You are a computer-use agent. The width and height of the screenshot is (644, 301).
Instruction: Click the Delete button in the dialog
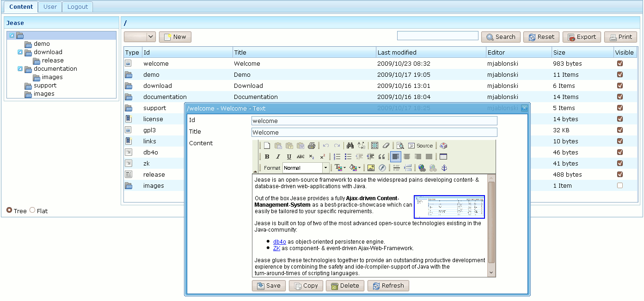click(x=345, y=286)
